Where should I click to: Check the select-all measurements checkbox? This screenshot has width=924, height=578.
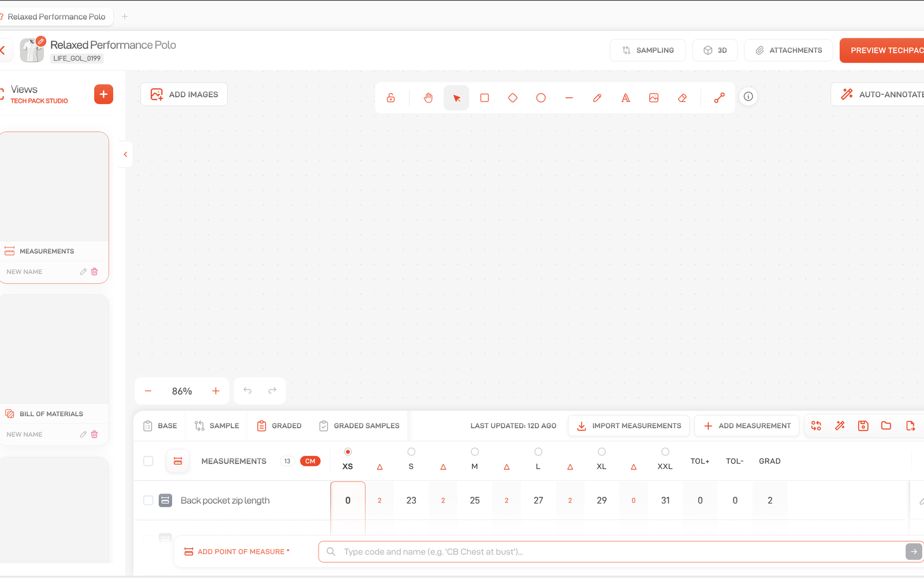(x=148, y=461)
